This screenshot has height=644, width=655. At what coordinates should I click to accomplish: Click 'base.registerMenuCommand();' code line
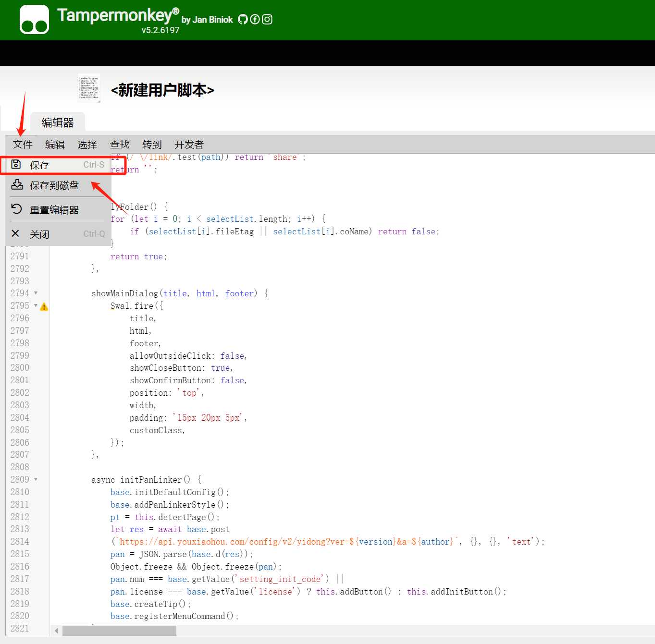pos(174,616)
